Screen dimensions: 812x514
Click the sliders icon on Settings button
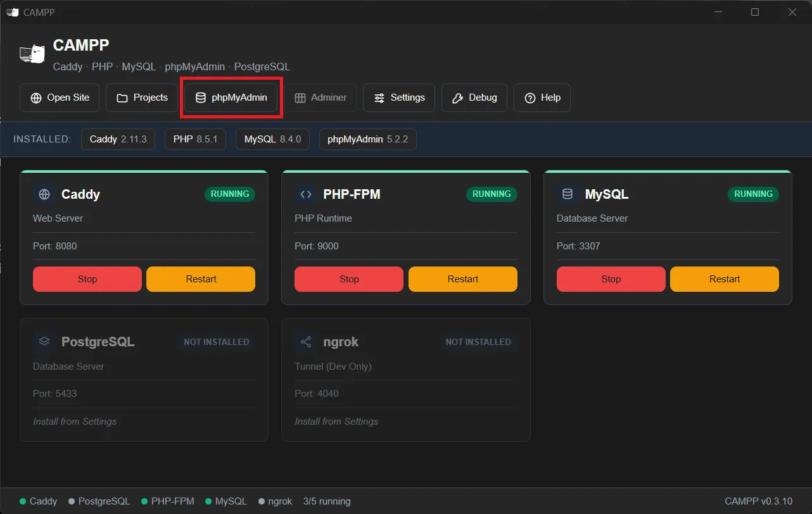tap(379, 98)
